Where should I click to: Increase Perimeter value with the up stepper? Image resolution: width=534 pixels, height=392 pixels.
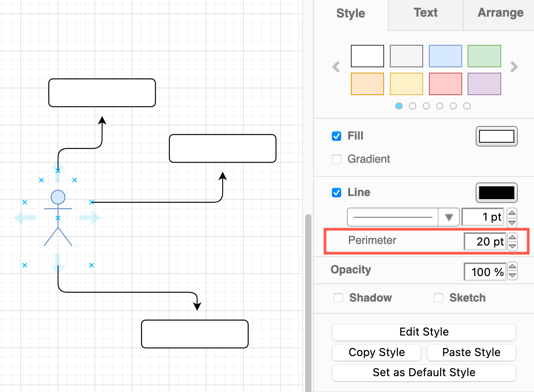pos(513,237)
